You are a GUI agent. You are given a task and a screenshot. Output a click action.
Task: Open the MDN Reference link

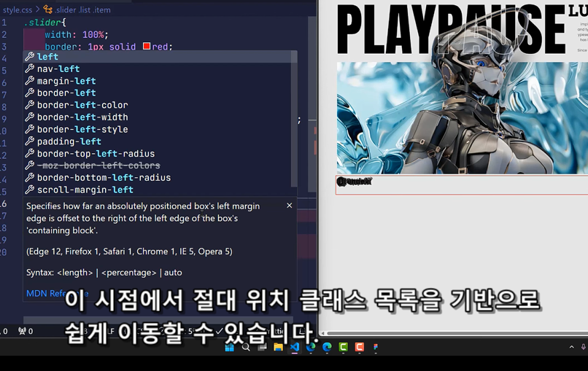pyautogui.click(x=57, y=294)
